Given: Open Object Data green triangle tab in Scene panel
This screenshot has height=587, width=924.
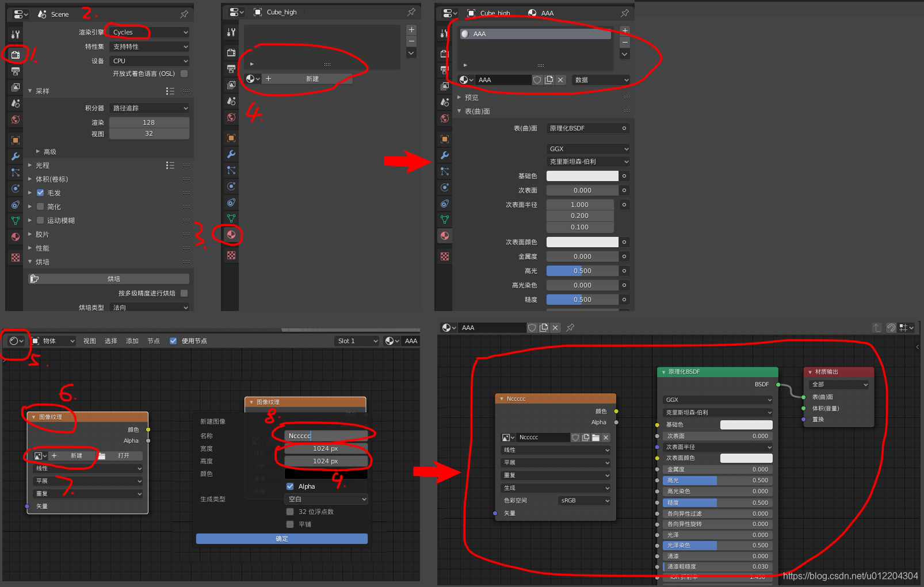Looking at the screenshot, I should tap(16, 221).
